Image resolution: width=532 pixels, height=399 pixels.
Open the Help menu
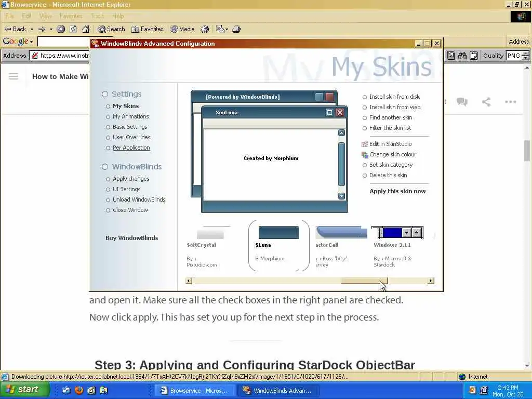point(118,16)
